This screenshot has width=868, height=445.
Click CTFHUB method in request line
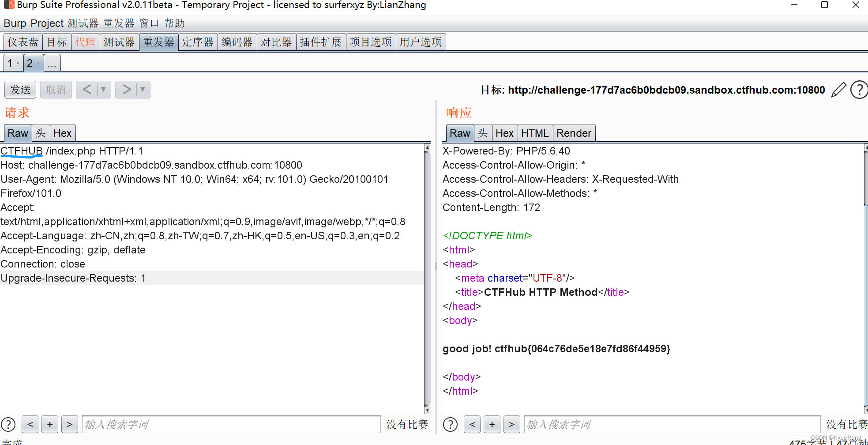tap(22, 151)
